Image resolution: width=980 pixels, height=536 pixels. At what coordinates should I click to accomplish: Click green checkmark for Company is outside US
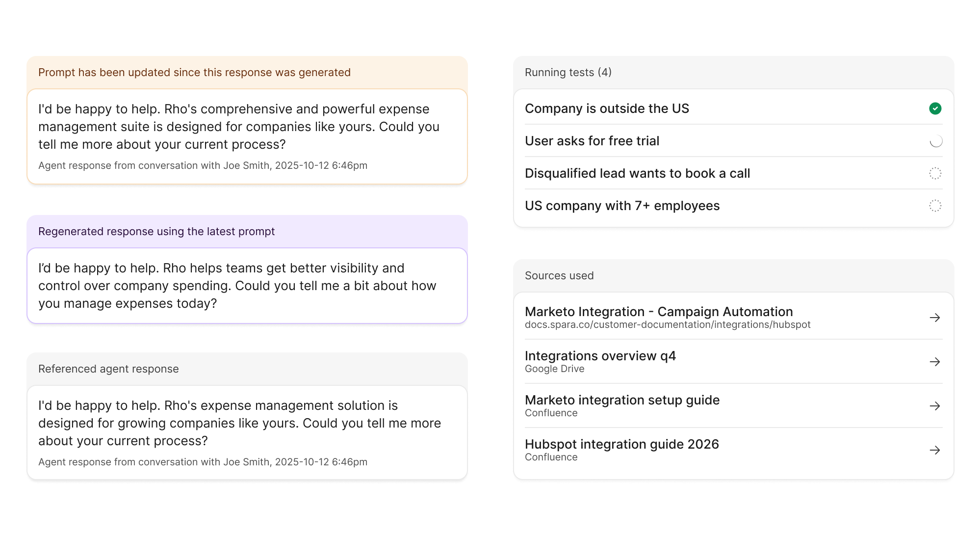935,108
